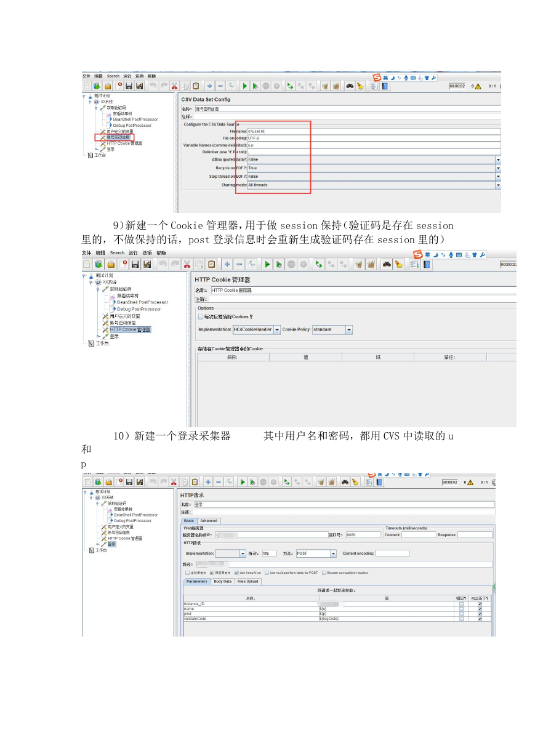Check Browser-compatible headers option

(x=324, y=573)
